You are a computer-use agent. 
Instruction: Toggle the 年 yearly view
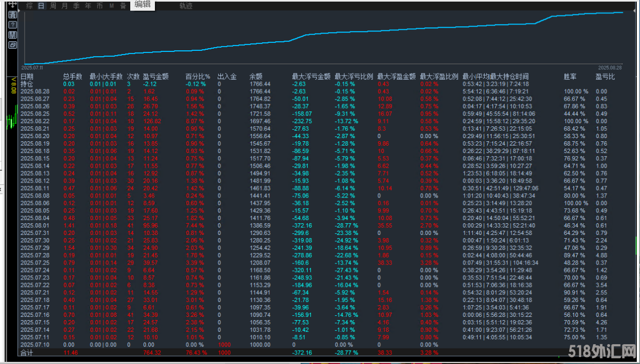pyautogui.click(x=87, y=6)
